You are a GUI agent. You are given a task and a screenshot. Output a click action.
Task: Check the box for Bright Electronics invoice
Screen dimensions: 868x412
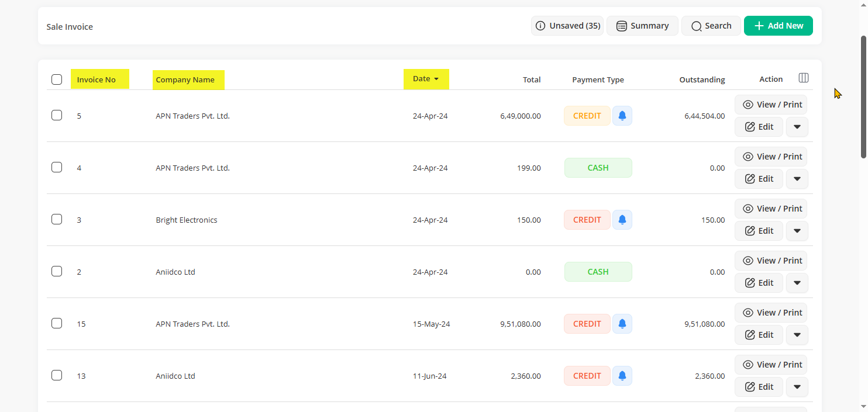(x=57, y=219)
